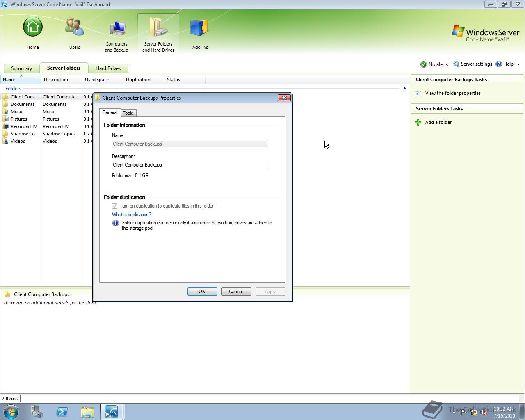Sort by the Duplication column header
The width and height of the screenshot is (525, 420).
pyautogui.click(x=144, y=80)
